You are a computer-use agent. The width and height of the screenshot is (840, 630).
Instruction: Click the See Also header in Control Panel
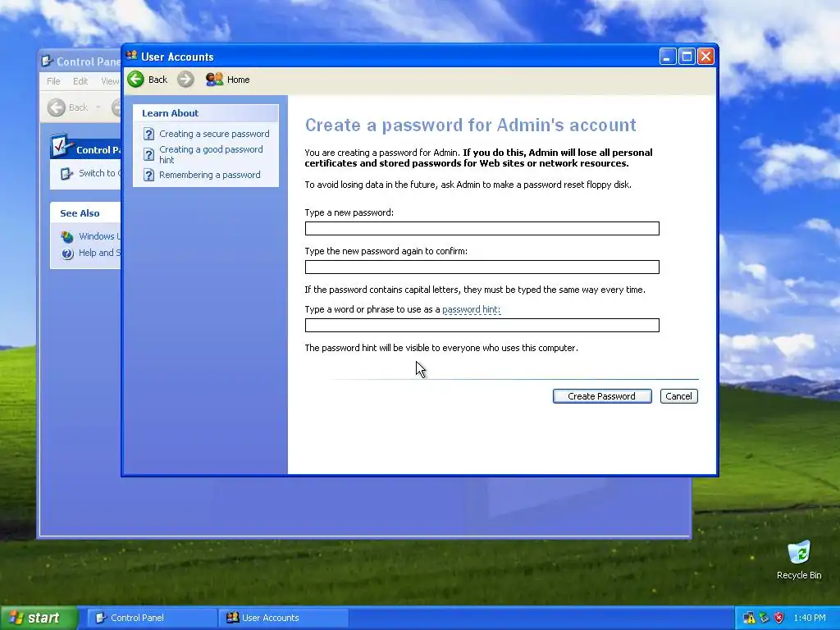pos(80,213)
